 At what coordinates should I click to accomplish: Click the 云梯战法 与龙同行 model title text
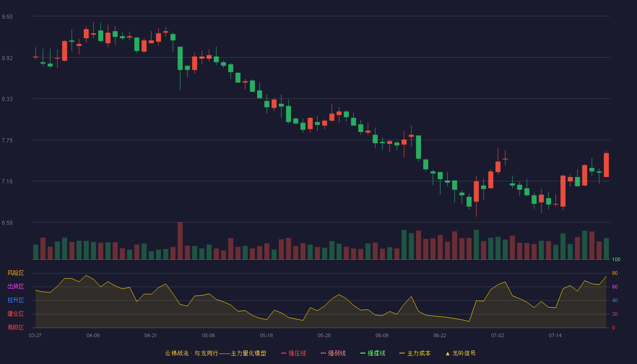pyautogui.click(x=216, y=353)
